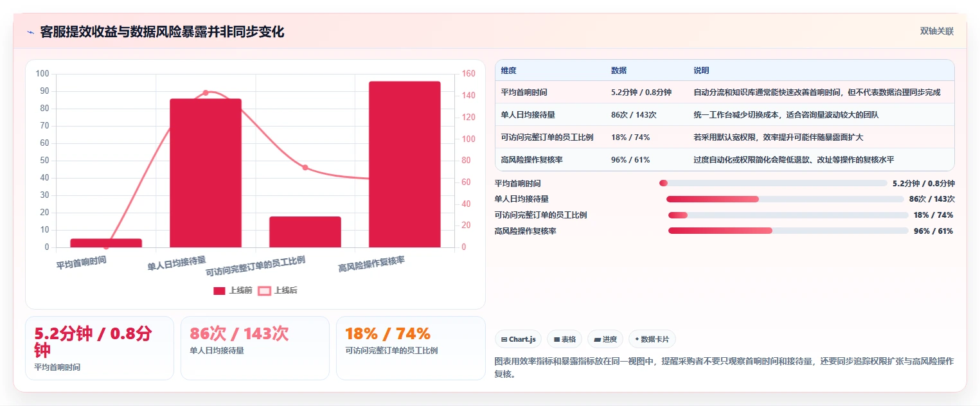Click the description starting 统一工作台减少切换成本
This screenshot has width=980, height=406.
pos(786,115)
